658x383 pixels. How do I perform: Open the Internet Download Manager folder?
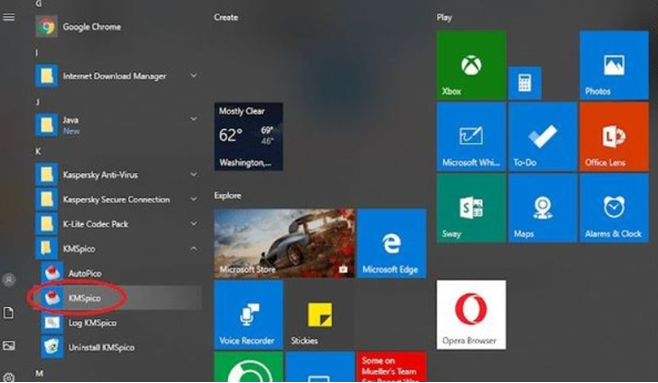click(118, 76)
